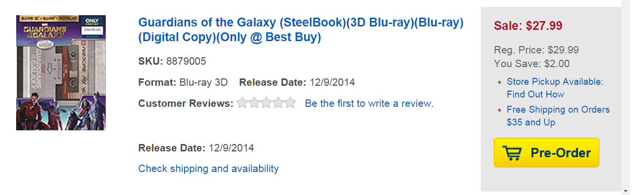Rate one star in Customer Reviews
Image resolution: width=644 pixels, height=195 pixels.
coord(242,103)
